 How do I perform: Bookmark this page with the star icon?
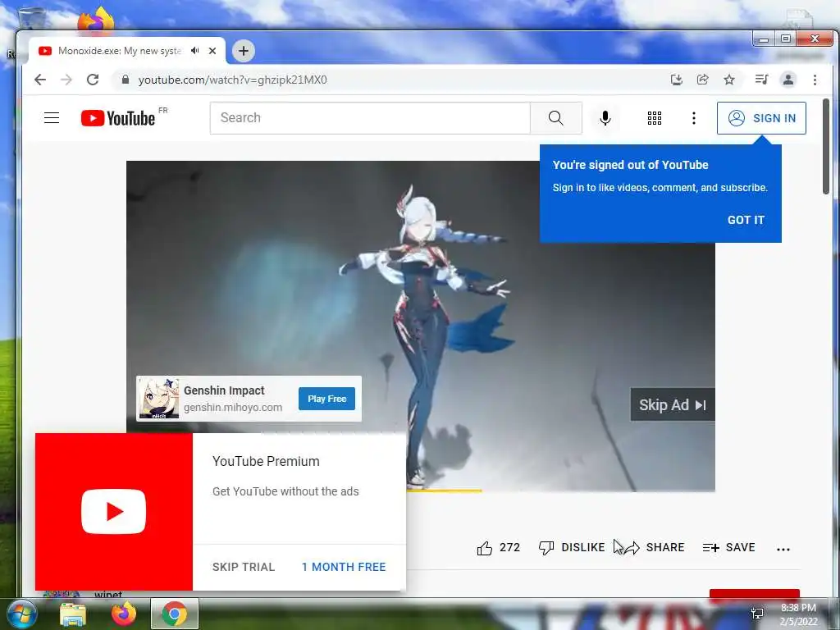pyautogui.click(x=729, y=80)
